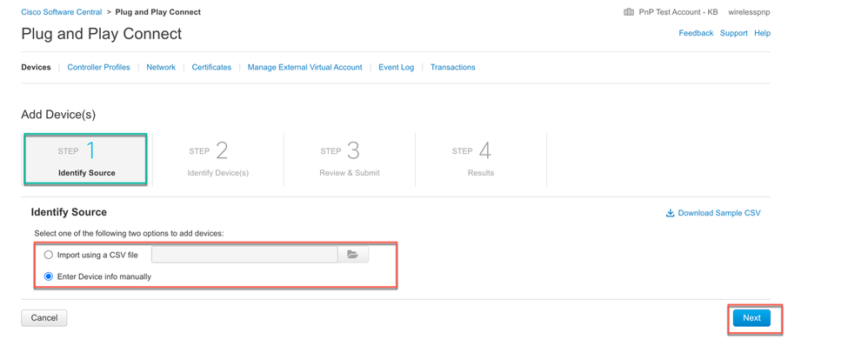Screen dimensions: 868x359
Task: Switch to the Network tab
Action: 161,67
